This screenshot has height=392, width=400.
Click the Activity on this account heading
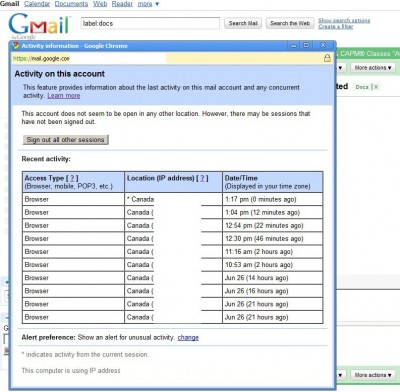(x=60, y=74)
